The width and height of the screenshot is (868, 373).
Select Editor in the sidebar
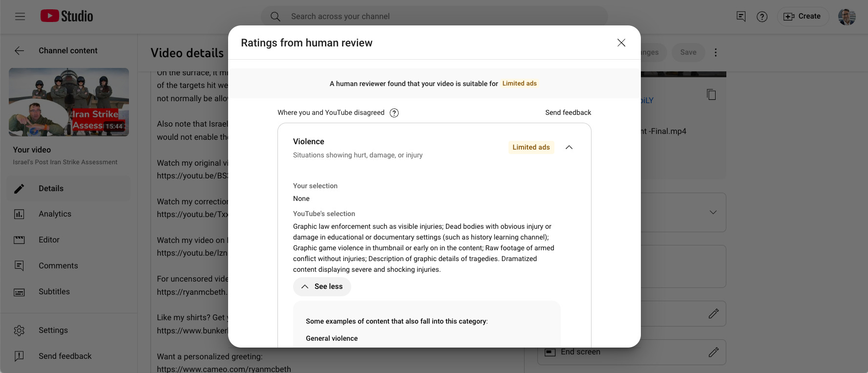(x=69, y=240)
